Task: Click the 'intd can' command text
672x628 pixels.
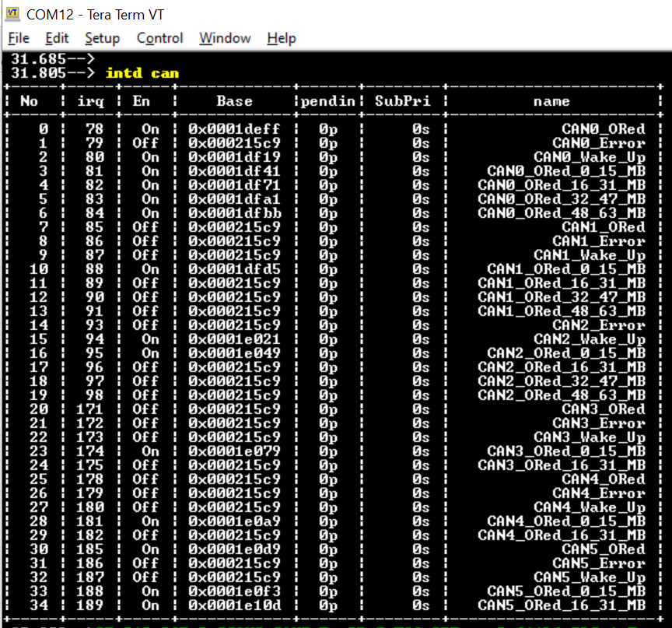Action: click(x=142, y=73)
